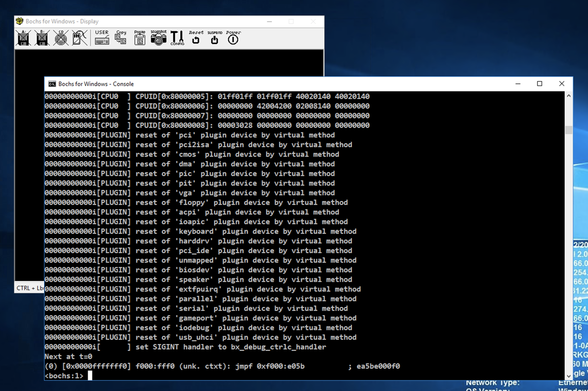Click the 'gameport' plugin reset line
Image resolution: width=588 pixels, height=391 pixels.
point(200,318)
